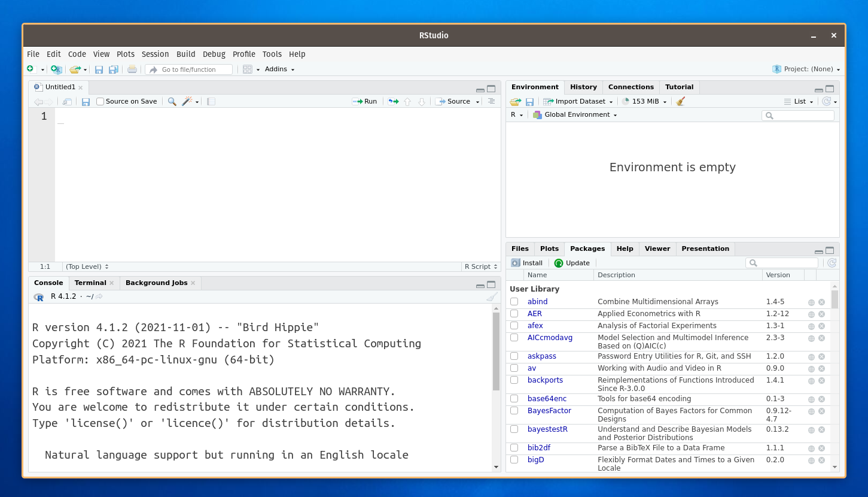The height and width of the screenshot is (497, 868).
Task: Minimize the Console pane
Action: pos(480,285)
